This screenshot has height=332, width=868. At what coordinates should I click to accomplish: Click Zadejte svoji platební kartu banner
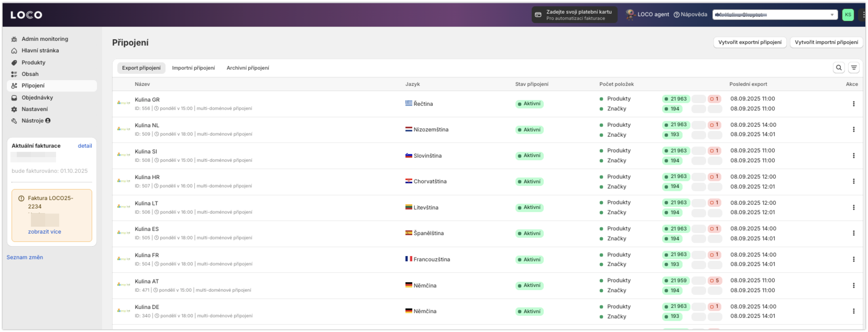[x=574, y=15]
